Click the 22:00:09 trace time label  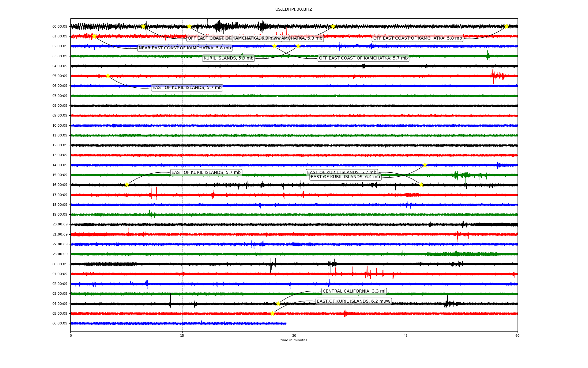click(x=60, y=244)
